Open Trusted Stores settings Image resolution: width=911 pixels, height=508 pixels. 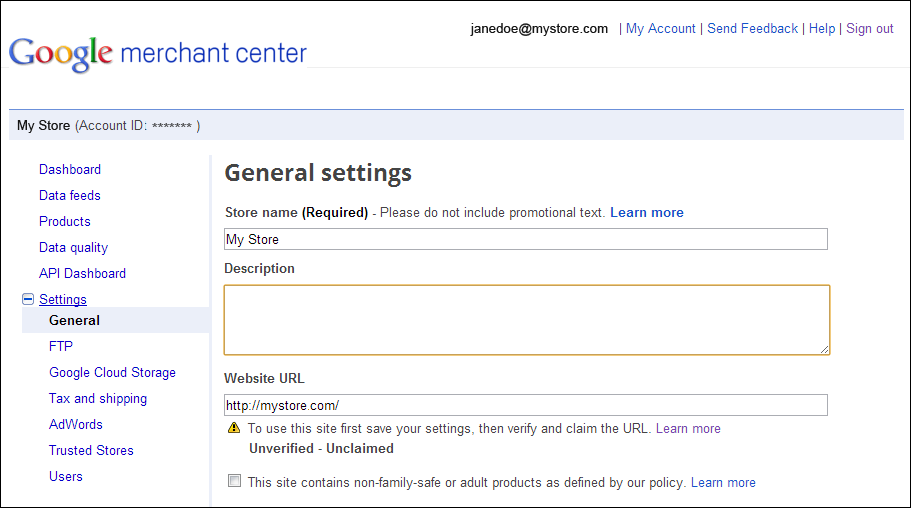pos(91,450)
